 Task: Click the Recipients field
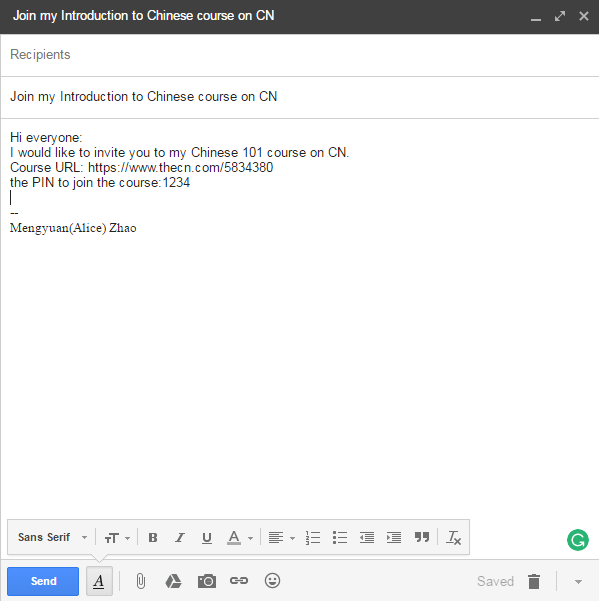coord(300,55)
